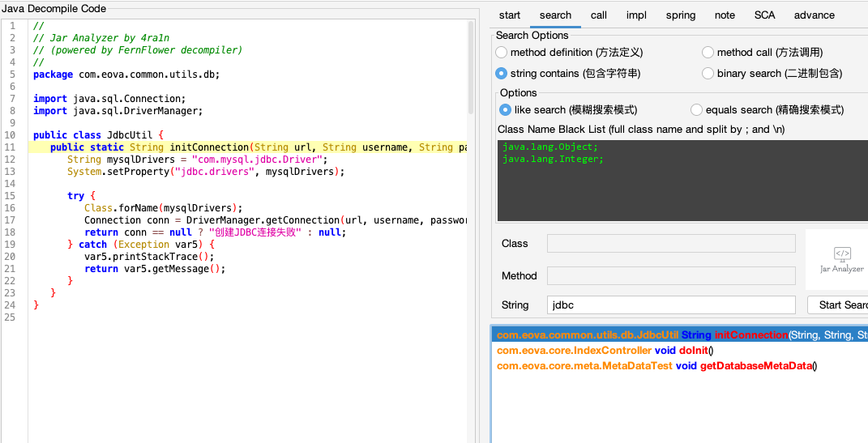
Task: Open the impl tab
Action: [636, 15]
